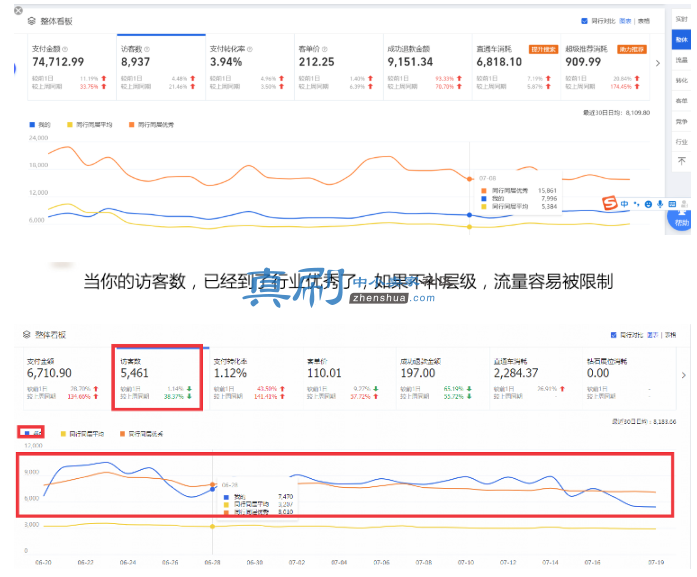Click the info icon beside 支付转化率 3.94%
The width and height of the screenshot is (697, 577).
click(250, 49)
